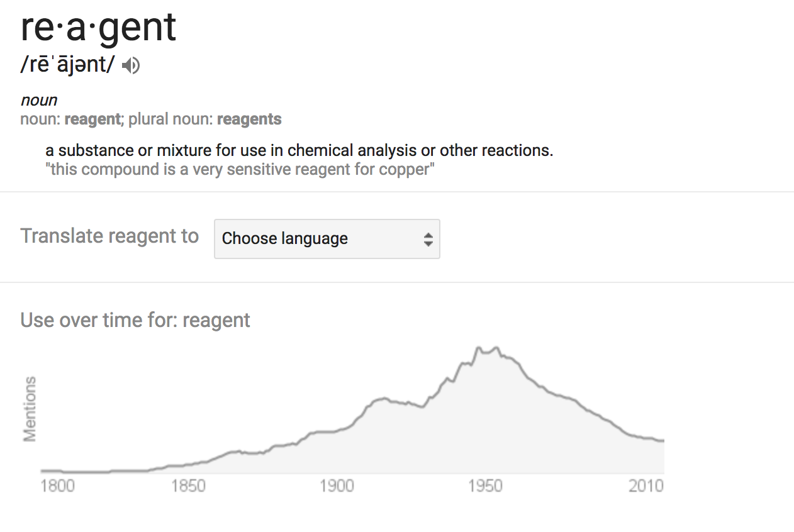Click the 2010 year label on the graph
This screenshot has height=532, width=794.
(x=646, y=487)
